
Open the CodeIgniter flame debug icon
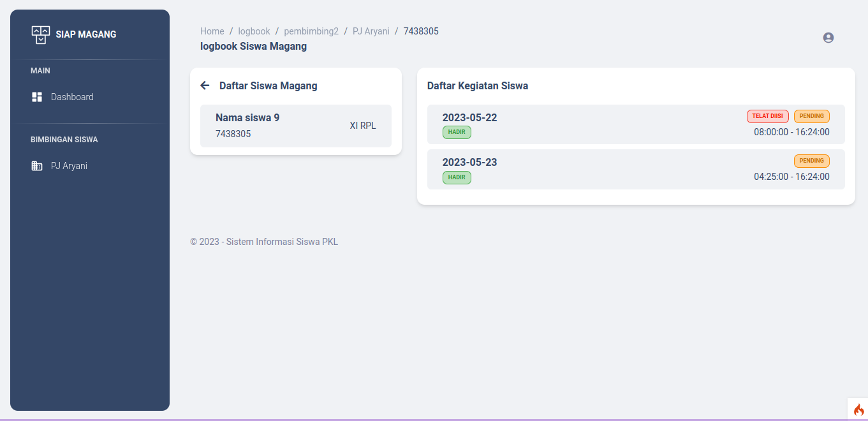(x=858, y=410)
